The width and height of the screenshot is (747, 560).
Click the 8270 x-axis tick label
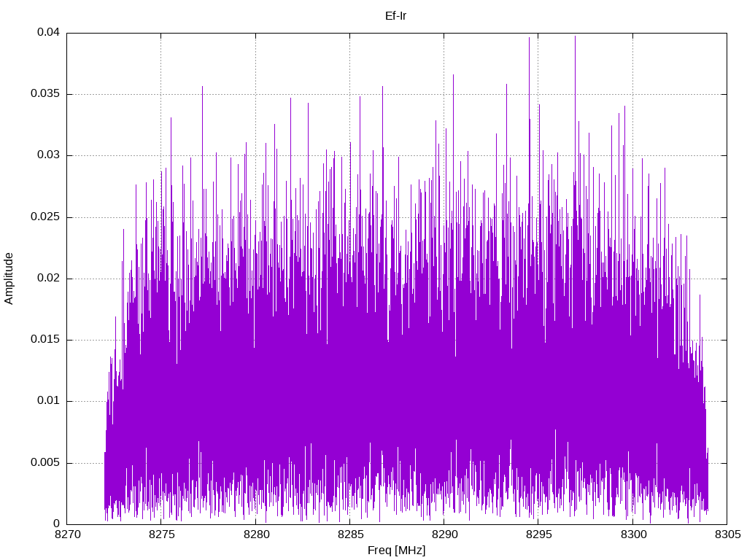click(67, 534)
